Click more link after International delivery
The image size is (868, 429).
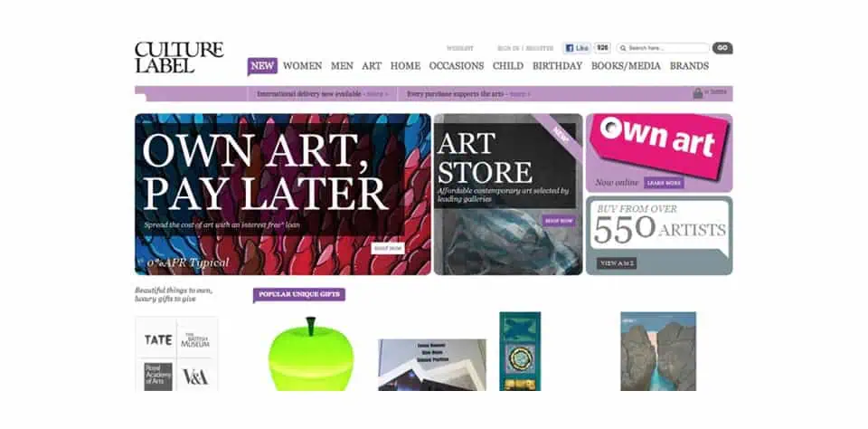click(x=377, y=94)
